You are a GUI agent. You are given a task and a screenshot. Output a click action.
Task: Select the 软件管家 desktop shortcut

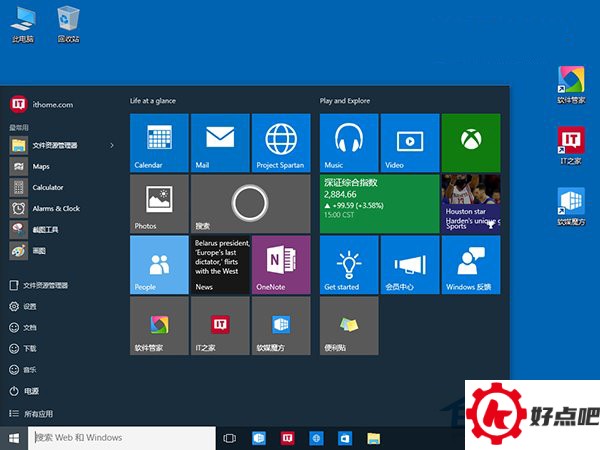tap(571, 85)
